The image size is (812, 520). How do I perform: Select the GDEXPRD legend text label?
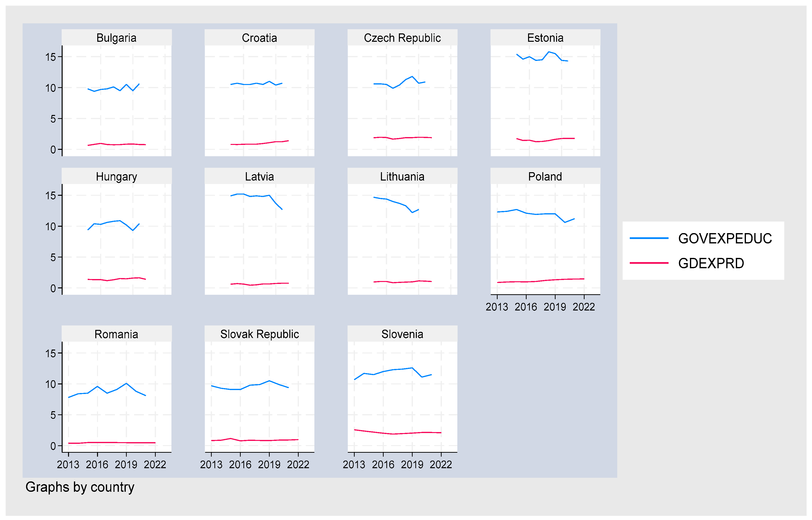pyautogui.click(x=711, y=263)
